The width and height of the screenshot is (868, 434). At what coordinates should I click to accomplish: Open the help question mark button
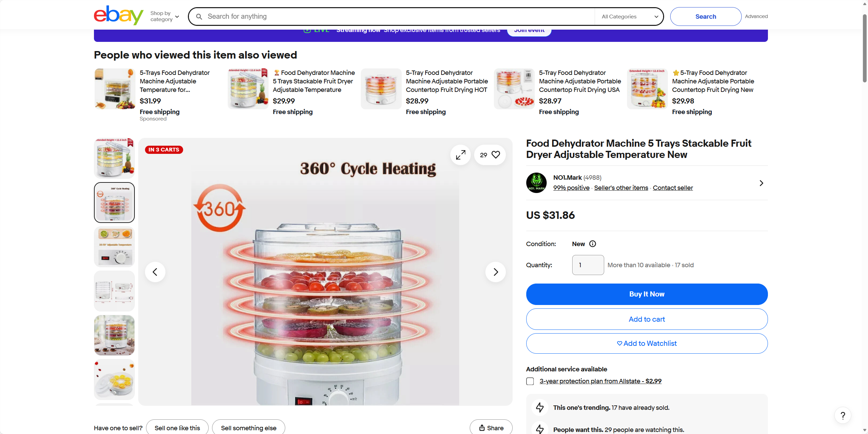pyautogui.click(x=842, y=416)
